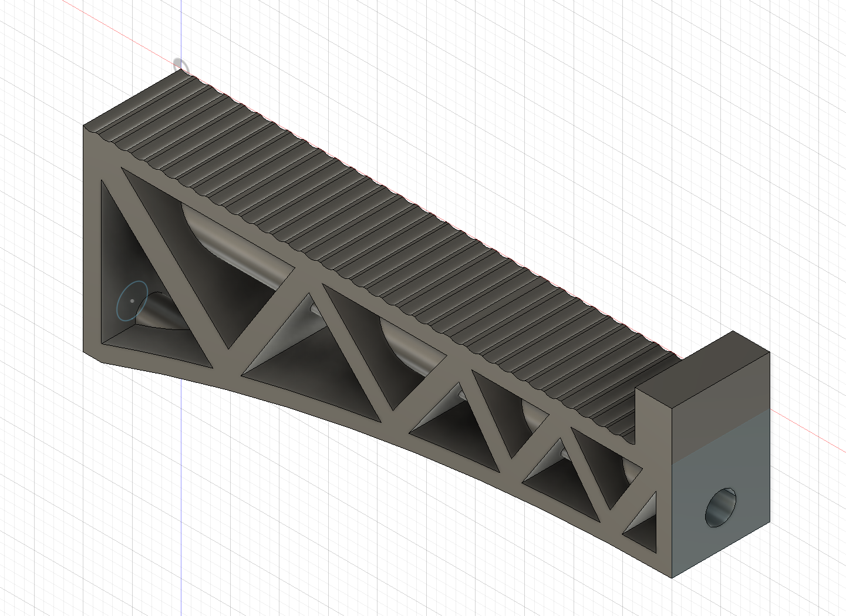This screenshot has width=846, height=616.
Task: Select the round hole in the end block
Action: [721, 507]
